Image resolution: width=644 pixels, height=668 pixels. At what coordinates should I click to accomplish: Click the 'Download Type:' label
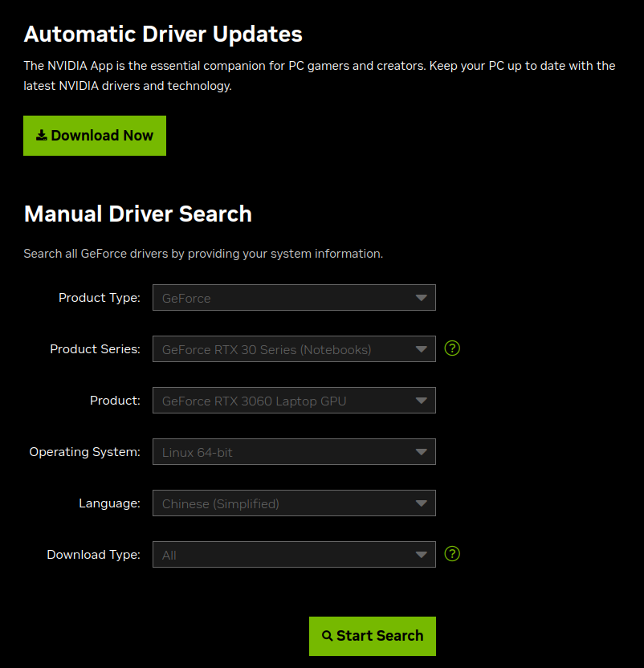(94, 555)
